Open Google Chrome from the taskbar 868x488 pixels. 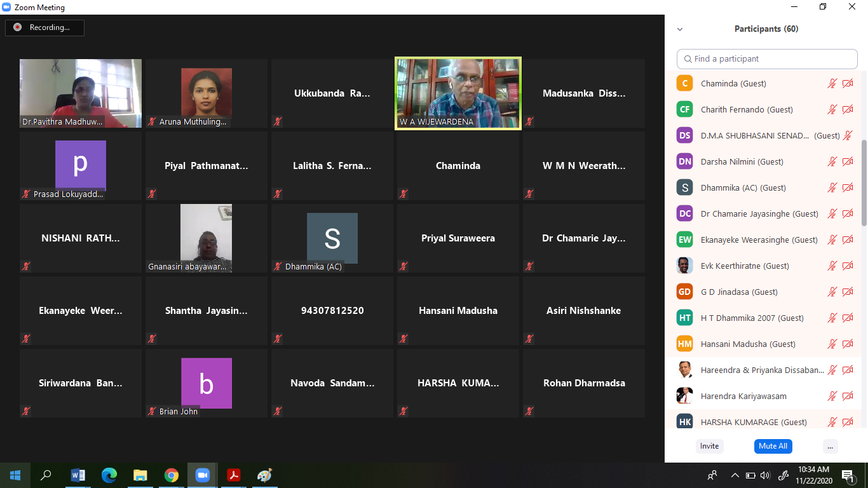click(171, 475)
